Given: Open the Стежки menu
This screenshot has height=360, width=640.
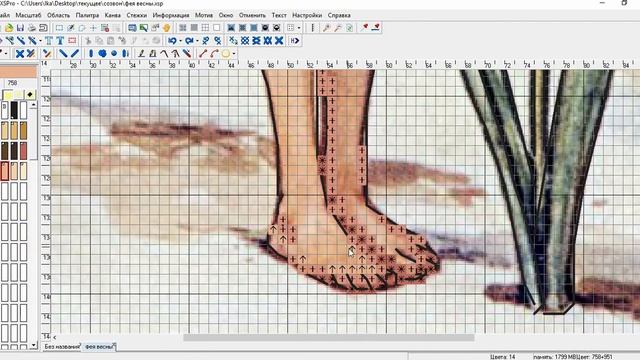Looking at the screenshot, I should (x=136, y=15).
